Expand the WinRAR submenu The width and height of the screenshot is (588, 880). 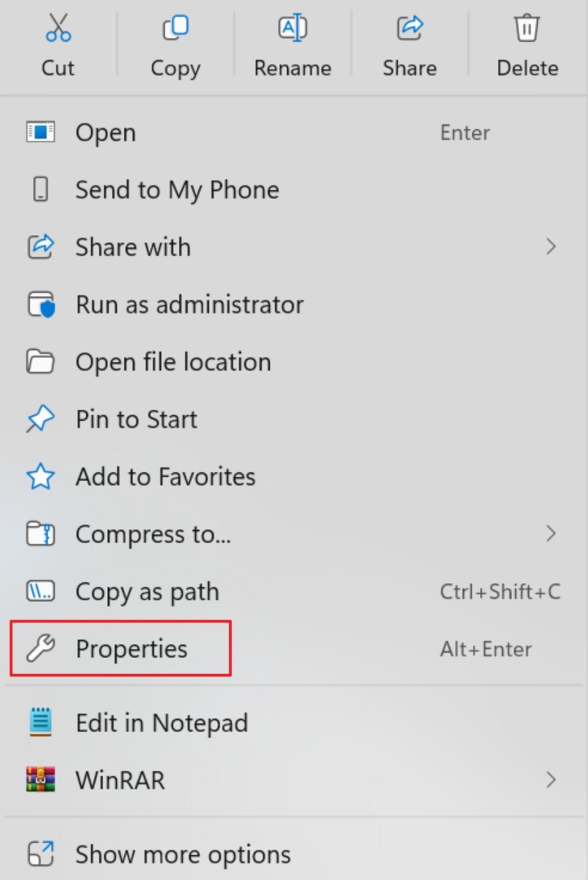(x=551, y=780)
